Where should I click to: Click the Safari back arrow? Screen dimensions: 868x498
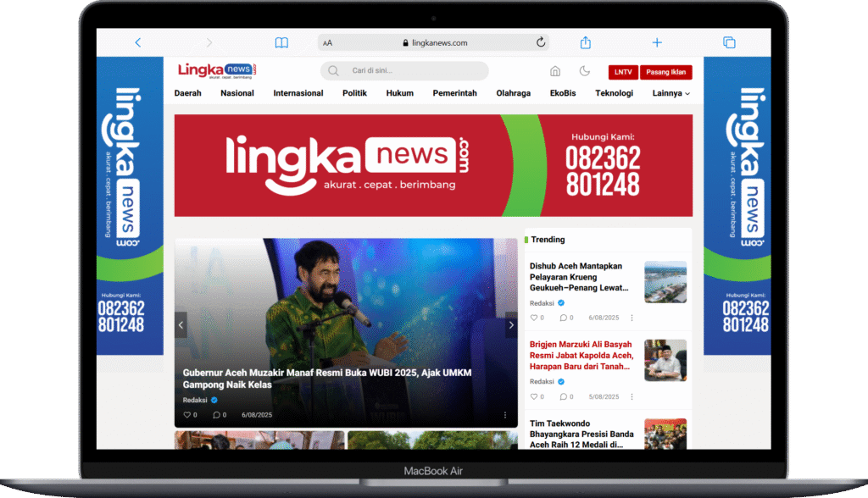click(138, 42)
